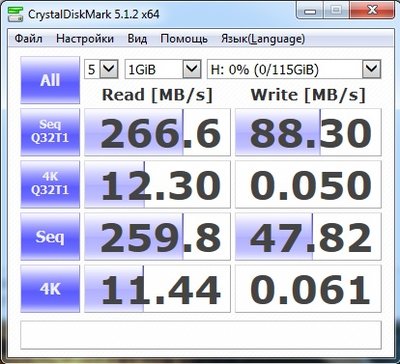The image size is (400, 364).
Task: Open the Помощь menu
Action: [x=184, y=39]
